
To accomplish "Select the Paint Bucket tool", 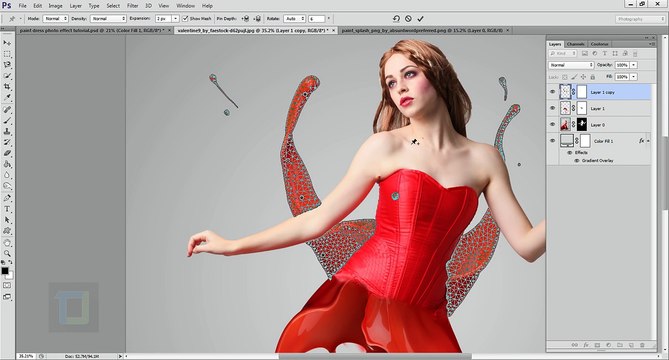I will [x=7, y=165].
